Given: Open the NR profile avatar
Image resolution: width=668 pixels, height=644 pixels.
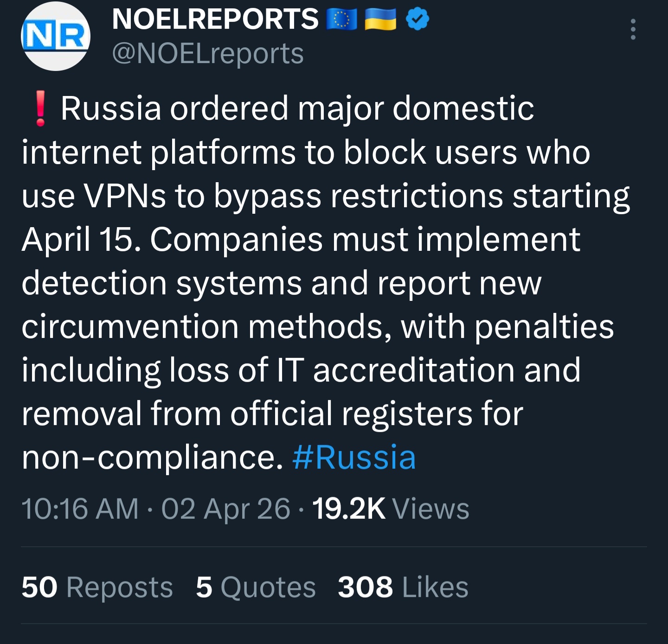Looking at the screenshot, I should click(56, 37).
